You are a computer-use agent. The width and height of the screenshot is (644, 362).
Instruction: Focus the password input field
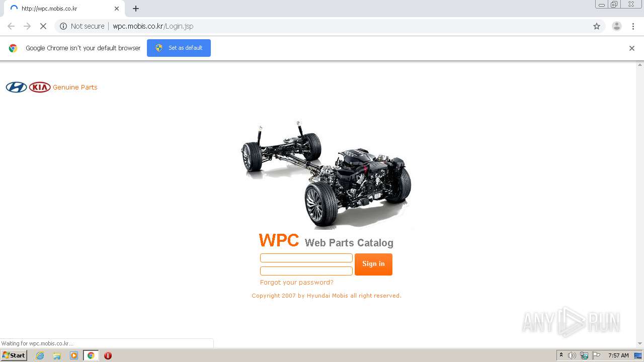pos(306,271)
